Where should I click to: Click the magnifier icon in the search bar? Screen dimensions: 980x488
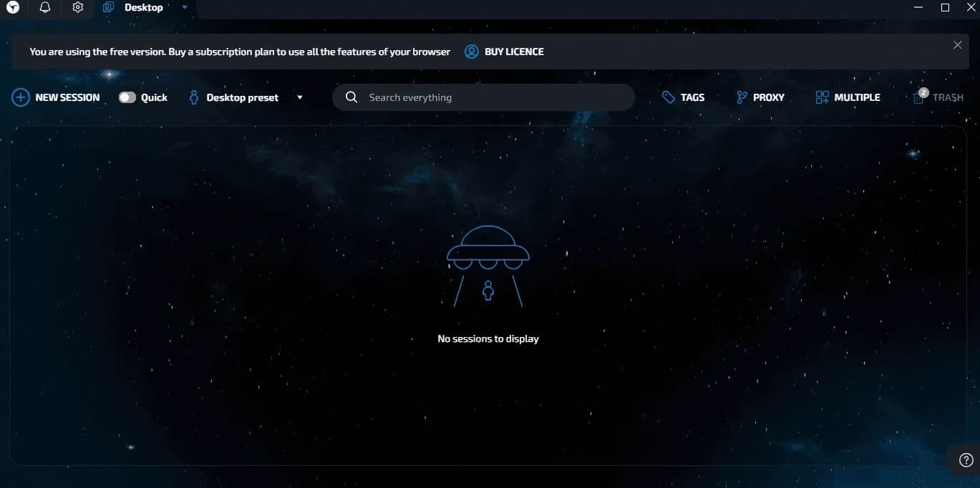(351, 97)
